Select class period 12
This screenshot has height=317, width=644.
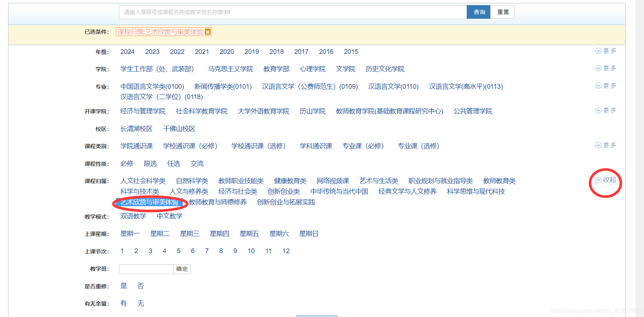(286, 251)
